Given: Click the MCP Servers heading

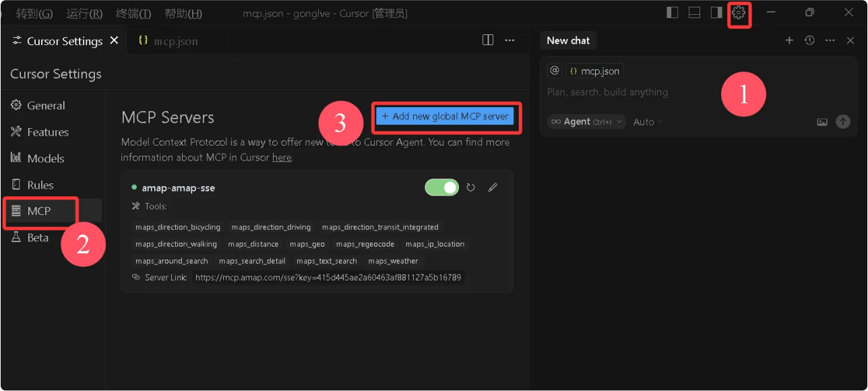Looking at the screenshot, I should tap(168, 117).
